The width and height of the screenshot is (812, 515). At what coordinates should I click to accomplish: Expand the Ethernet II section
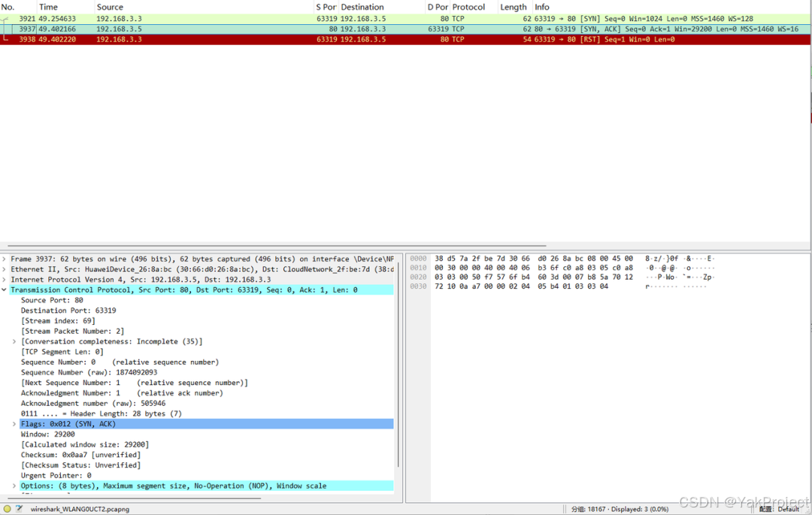click(5, 269)
